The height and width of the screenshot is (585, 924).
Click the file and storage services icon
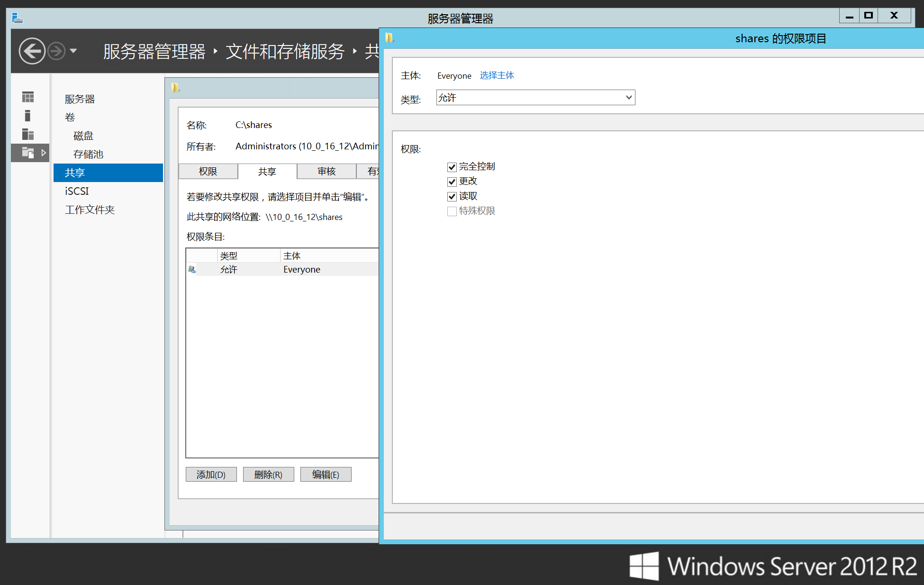28,153
